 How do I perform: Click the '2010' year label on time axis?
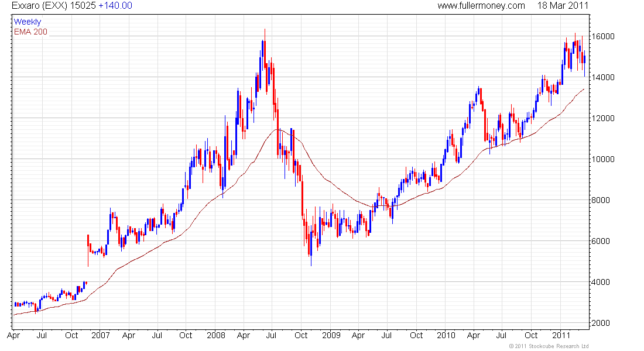coord(446,335)
